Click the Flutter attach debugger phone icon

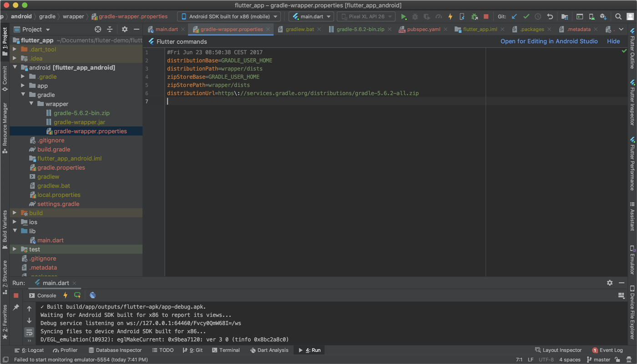[x=462, y=17]
